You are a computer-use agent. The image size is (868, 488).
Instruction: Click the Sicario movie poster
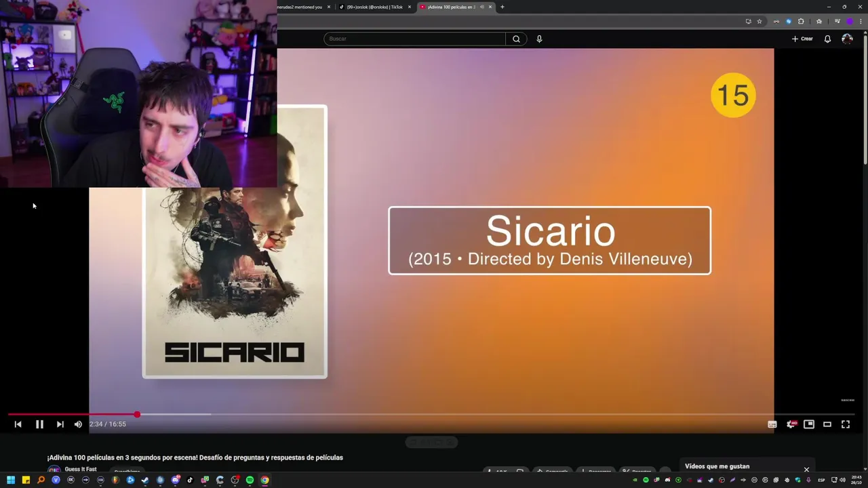[235, 241]
